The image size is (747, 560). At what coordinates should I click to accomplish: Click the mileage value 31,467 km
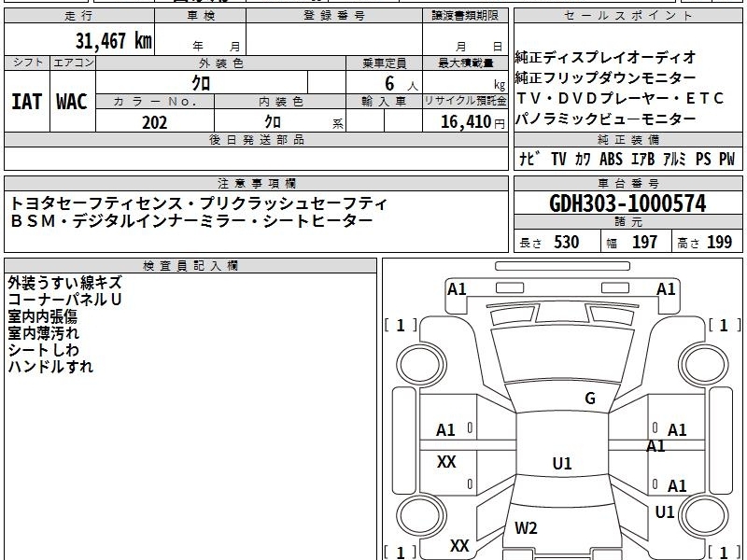(114, 41)
